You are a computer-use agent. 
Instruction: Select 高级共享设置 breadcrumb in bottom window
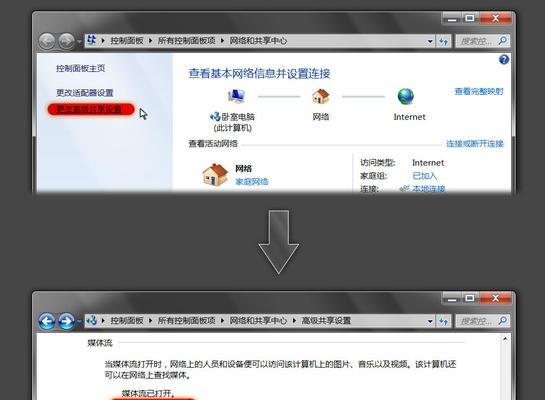tap(326, 320)
